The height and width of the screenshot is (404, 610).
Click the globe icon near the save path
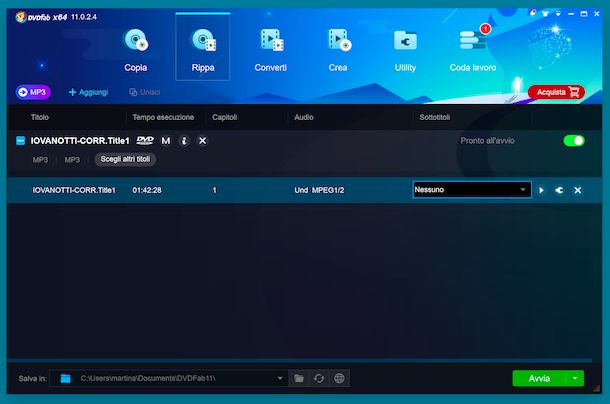(x=339, y=378)
